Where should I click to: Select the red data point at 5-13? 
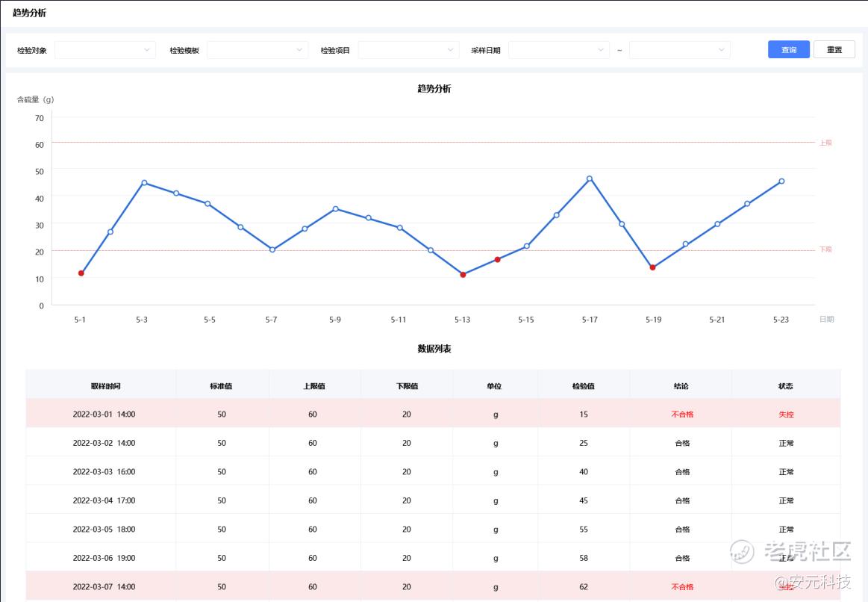click(463, 275)
